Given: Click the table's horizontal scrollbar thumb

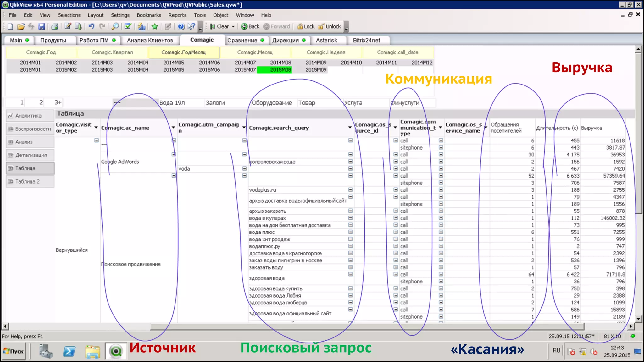Looking at the screenshot, I should coord(367,326).
